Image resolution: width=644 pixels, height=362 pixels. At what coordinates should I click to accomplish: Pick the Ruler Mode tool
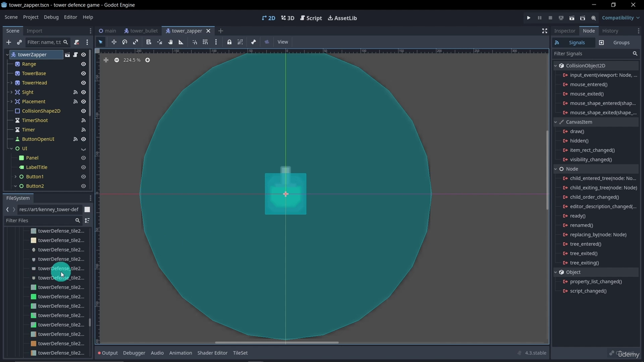(181, 42)
